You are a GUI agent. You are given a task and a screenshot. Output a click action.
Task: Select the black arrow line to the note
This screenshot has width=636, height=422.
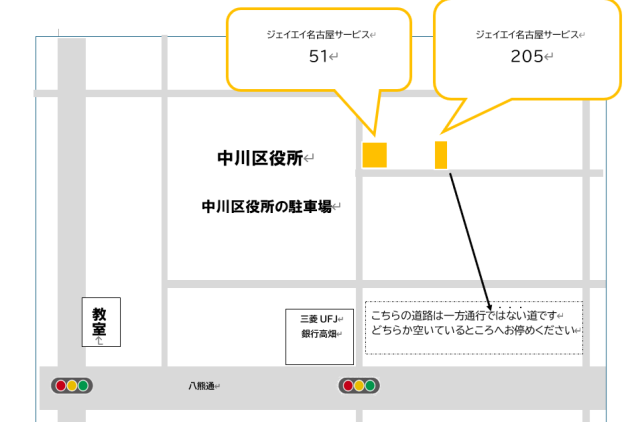coord(470,241)
